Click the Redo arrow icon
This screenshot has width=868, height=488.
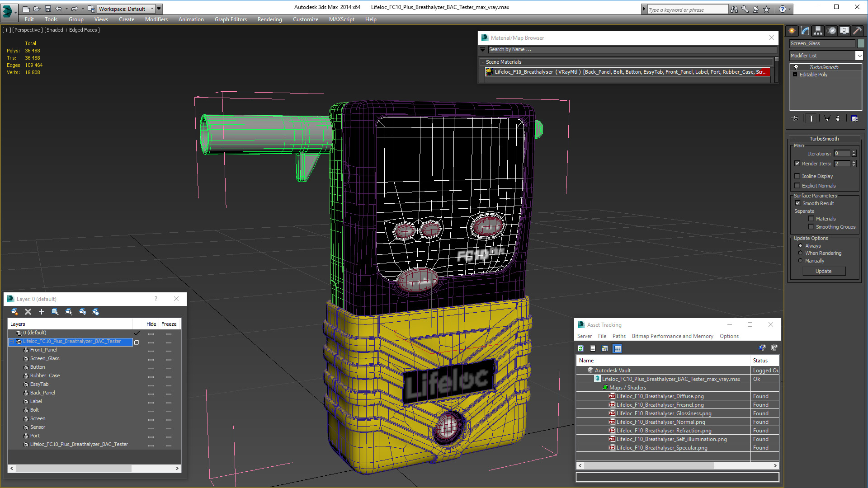coord(75,9)
